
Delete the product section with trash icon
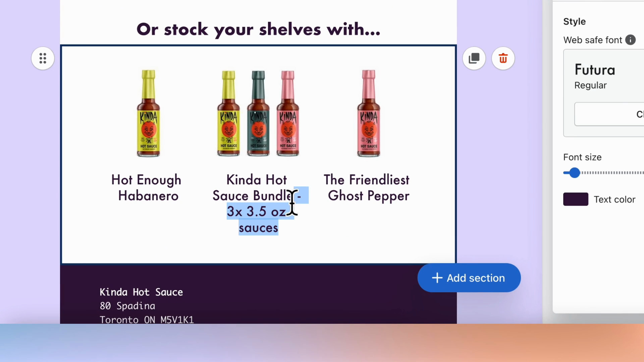click(x=503, y=58)
